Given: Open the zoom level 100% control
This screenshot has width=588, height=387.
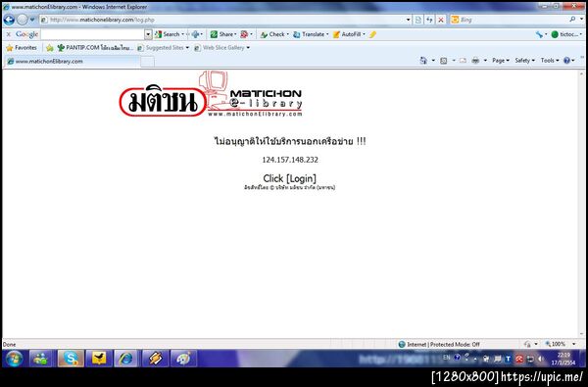Looking at the screenshot, I should (x=560, y=344).
